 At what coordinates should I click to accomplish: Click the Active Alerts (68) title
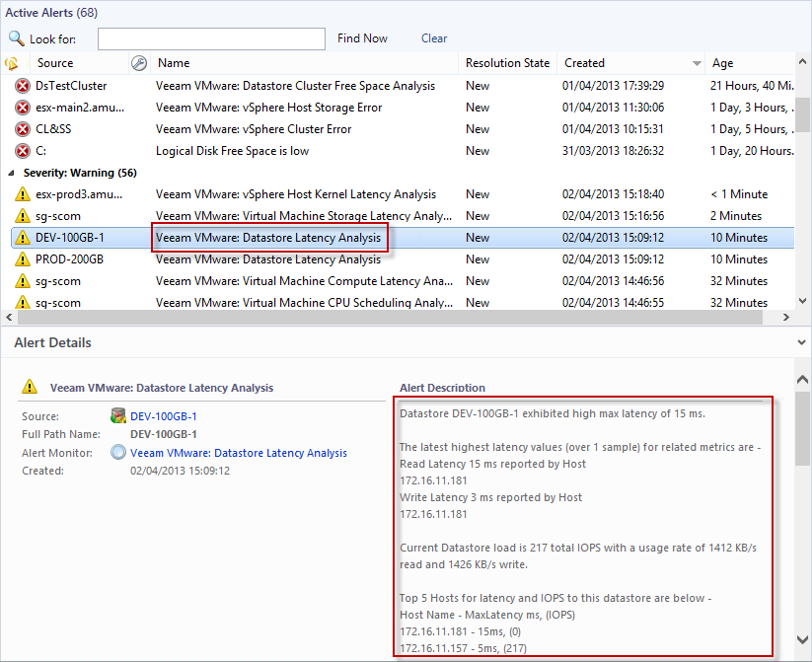pos(51,13)
